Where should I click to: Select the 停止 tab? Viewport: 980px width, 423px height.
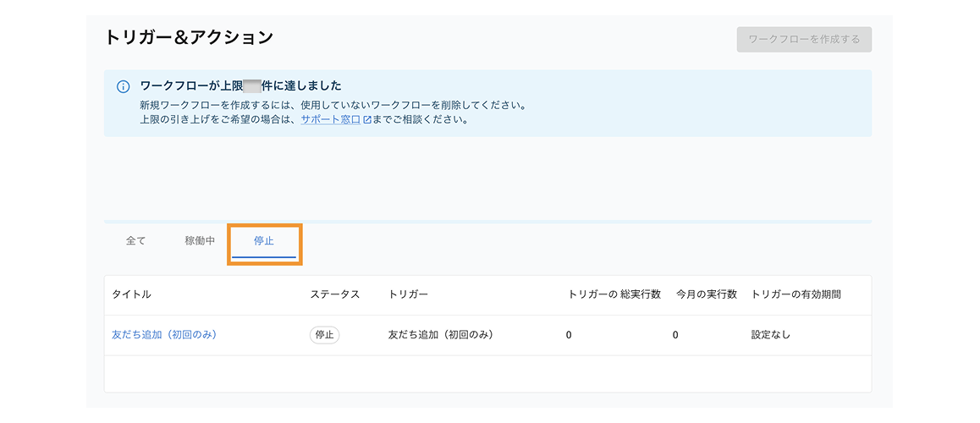tap(264, 242)
